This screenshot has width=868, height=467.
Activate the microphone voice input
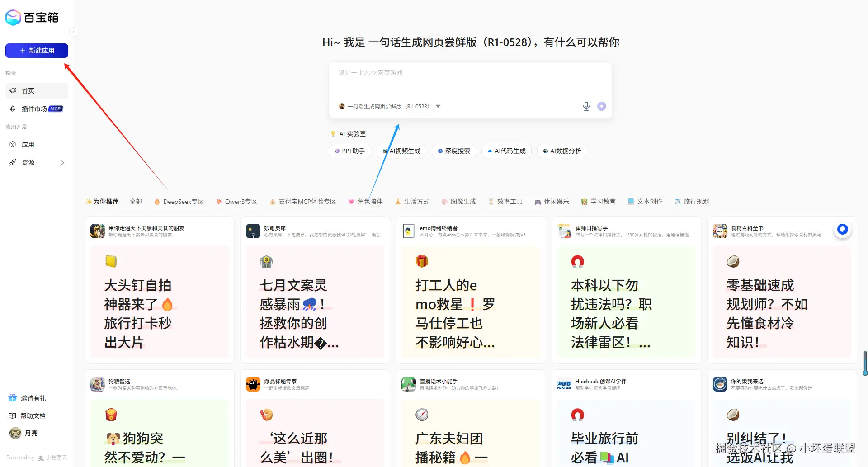[586, 106]
